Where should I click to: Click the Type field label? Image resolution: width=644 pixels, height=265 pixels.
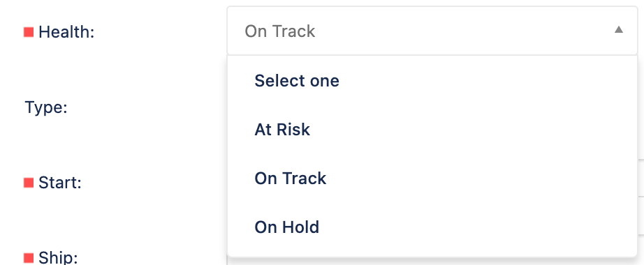coord(46,107)
